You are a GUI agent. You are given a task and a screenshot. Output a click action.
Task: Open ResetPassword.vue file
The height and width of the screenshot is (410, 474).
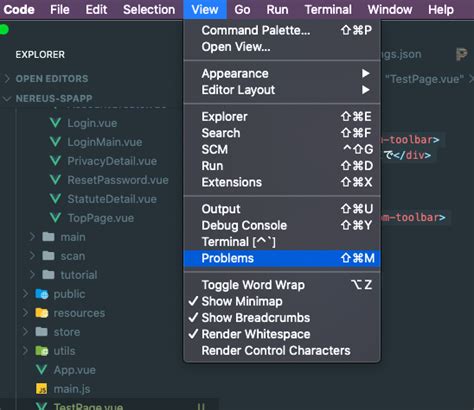pos(118,180)
